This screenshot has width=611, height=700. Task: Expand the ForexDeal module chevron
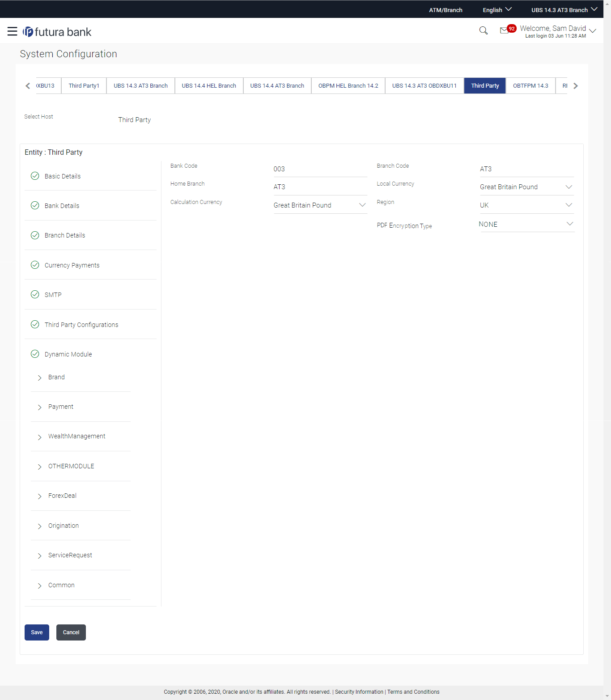[39, 496]
